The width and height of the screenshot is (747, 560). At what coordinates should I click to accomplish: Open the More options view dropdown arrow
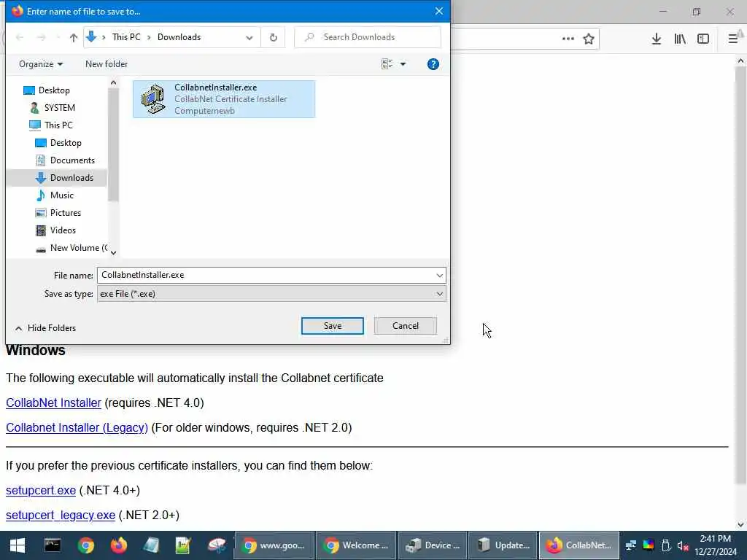pos(403,64)
